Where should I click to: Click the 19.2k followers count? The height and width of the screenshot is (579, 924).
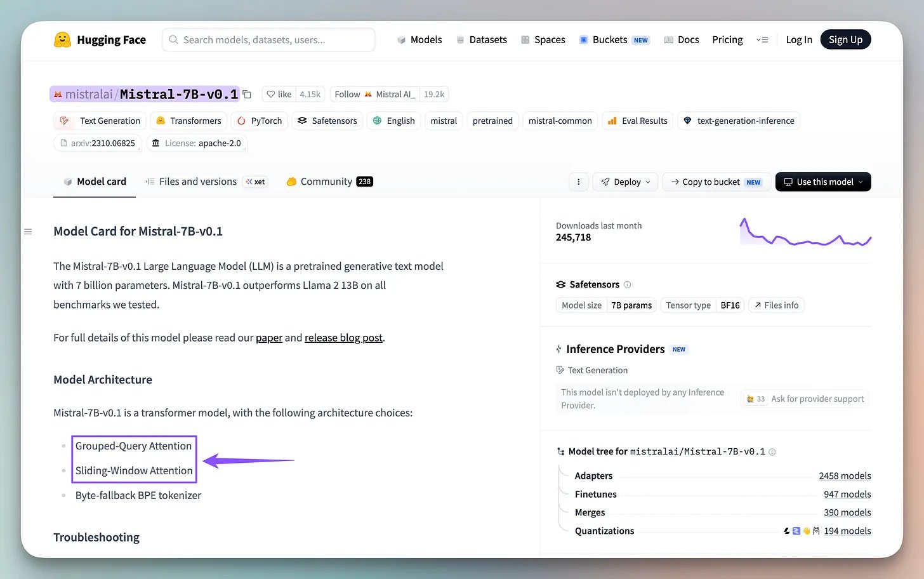click(x=434, y=94)
